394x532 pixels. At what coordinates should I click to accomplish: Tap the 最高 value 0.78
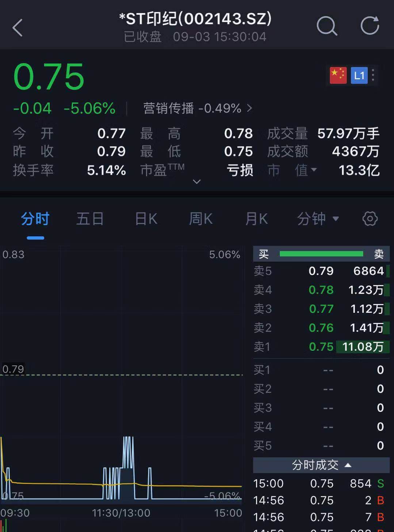[x=238, y=134]
